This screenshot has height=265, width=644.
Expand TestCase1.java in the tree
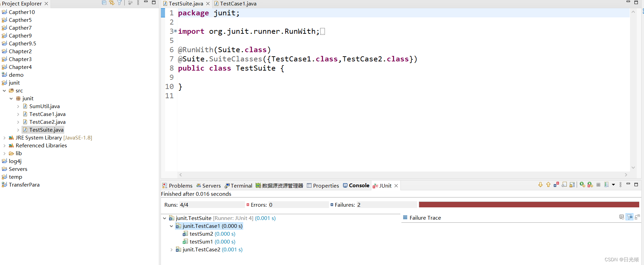18,114
